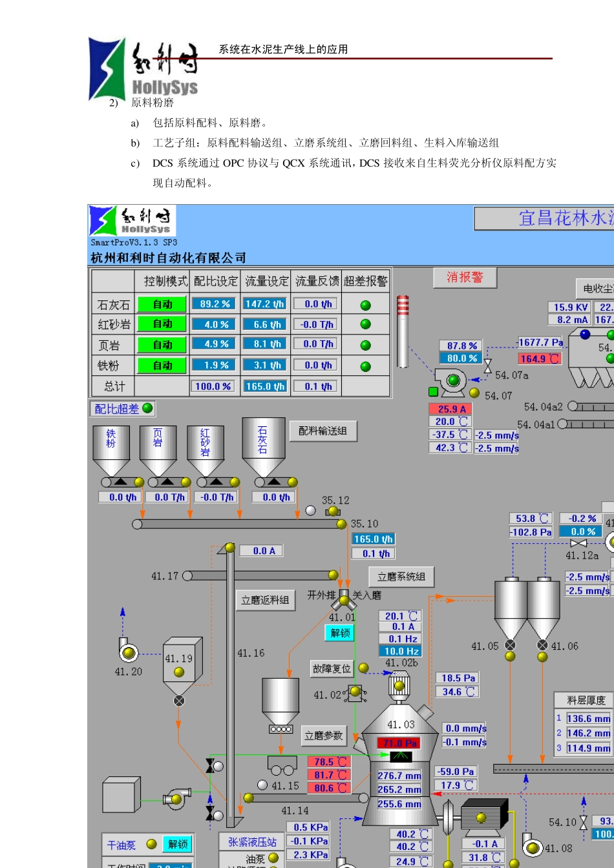The height and width of the screenshot is (868, 614).
Task: Click the 配比超差 status indicator
Action: (x=147, y=408)
